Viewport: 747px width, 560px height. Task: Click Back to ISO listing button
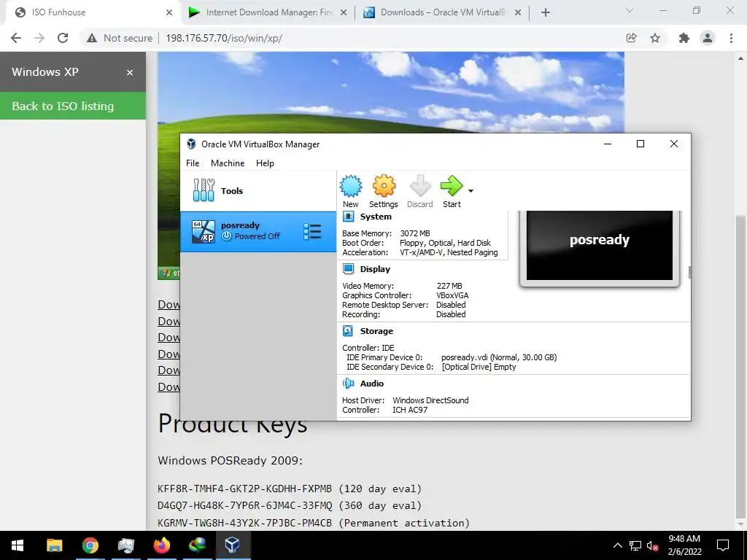click(x=73, y=106)
